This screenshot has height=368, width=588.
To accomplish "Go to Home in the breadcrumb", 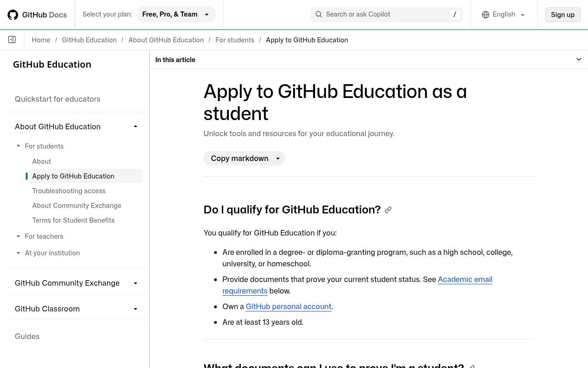I will [x=41, y=40].
